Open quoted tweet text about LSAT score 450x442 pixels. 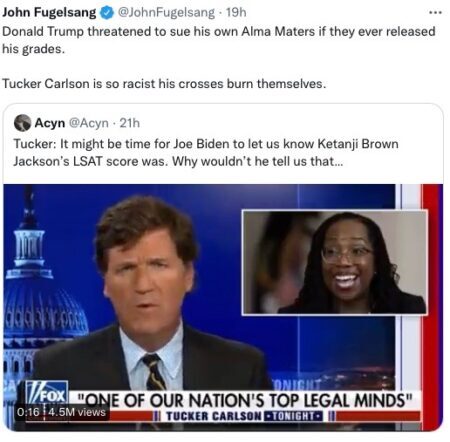tap(206, 153)
